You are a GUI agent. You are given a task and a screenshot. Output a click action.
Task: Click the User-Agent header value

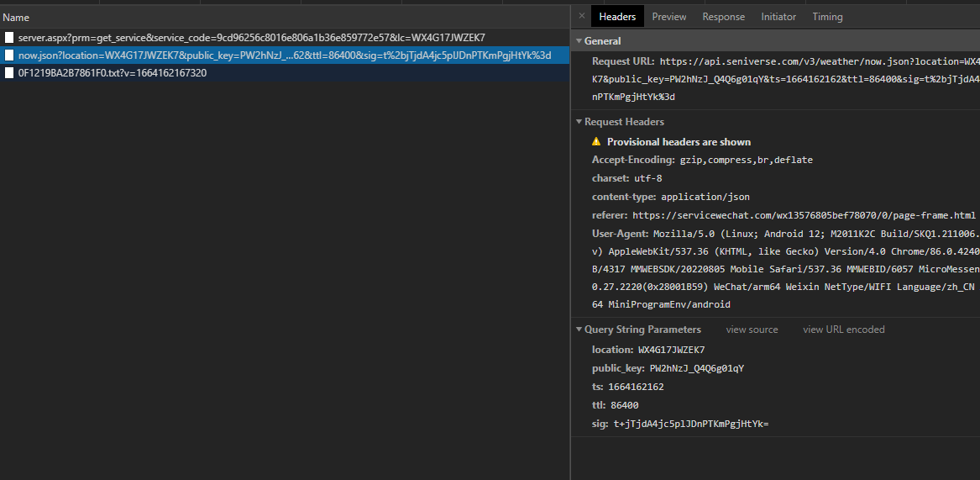[786, 270]
